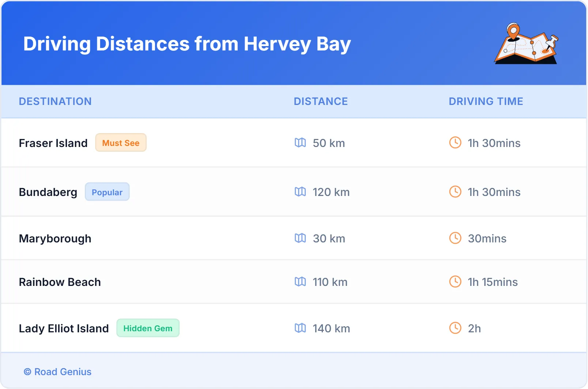Image resolution: width=588 pixels, height=389 pixels.
Task: Click the 1h 15mins driving time value
Action: tap(493, 282)
